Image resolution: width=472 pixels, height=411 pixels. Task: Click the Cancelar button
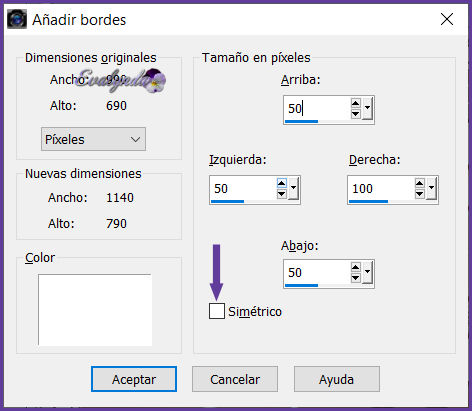coord(235,379)
